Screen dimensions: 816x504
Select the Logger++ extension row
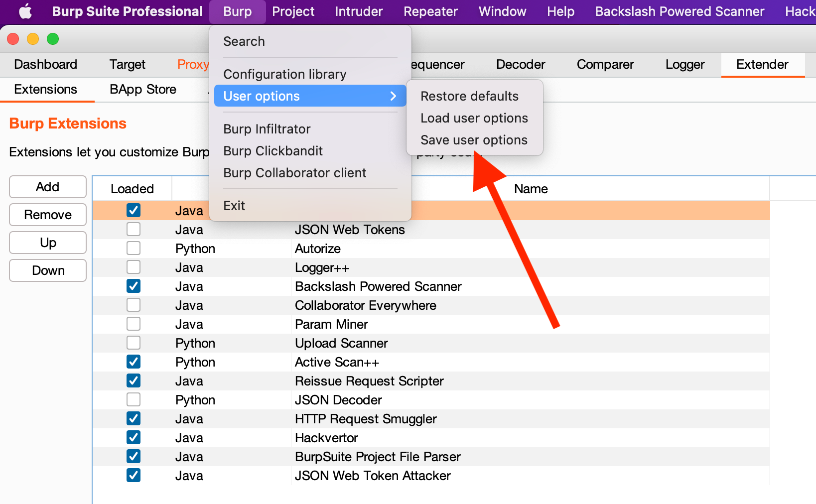[x=431, y=267]
